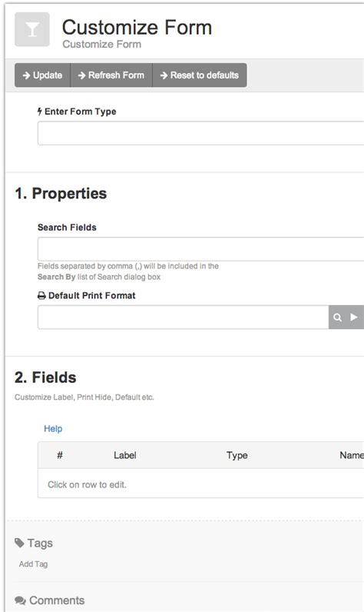Click the 'Click on row to edit' row
Image resolution: width=364 pixels, height=612 pixels.
point(200,484)
